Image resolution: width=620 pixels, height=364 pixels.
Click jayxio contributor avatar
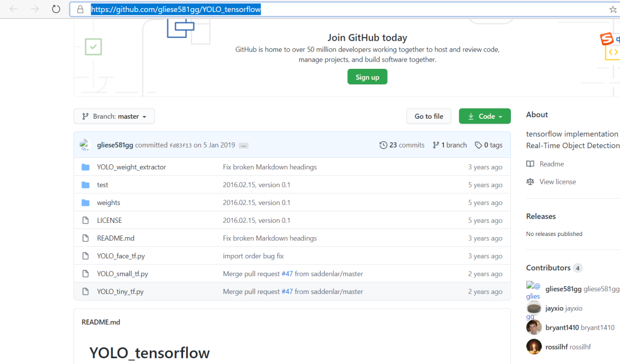pyautogui.click(x=534, y=308)
